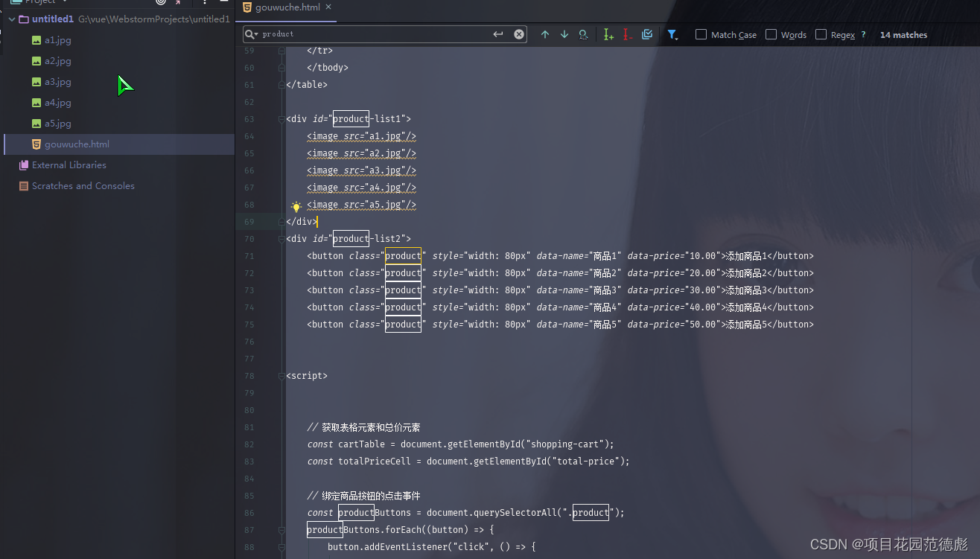This screenshot has height=559, width=980.
Task: Find all occurrences icon in search bar
Action: tap(583, 34)
